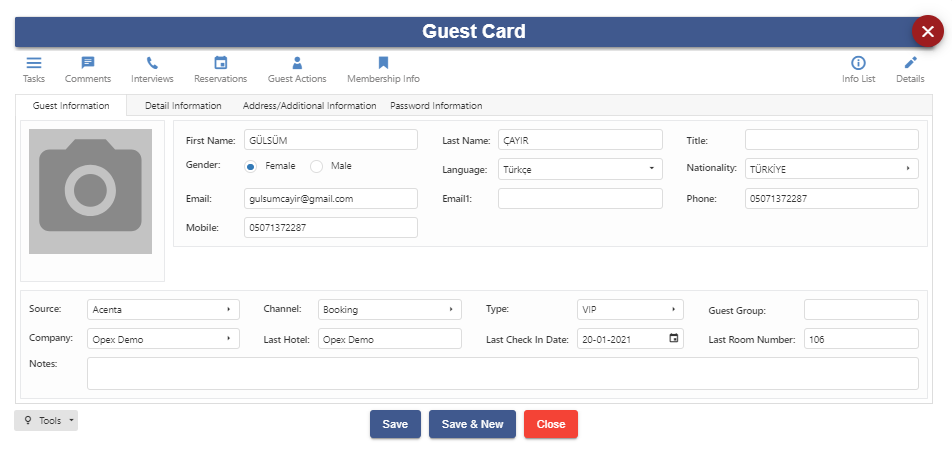Image resolution: width=952 pixels, height=467 pixels.
Task: Select the Female gender radio button
Action: pyautogui.click(x=251, y=166)
